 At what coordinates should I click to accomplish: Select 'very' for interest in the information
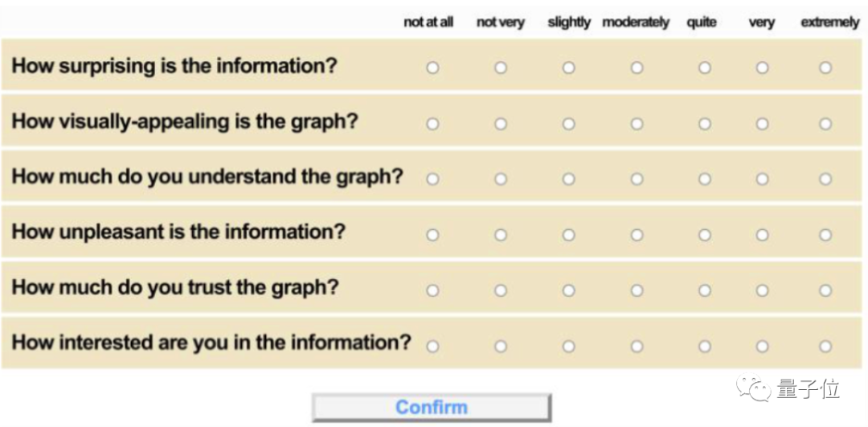pos(762,347)
